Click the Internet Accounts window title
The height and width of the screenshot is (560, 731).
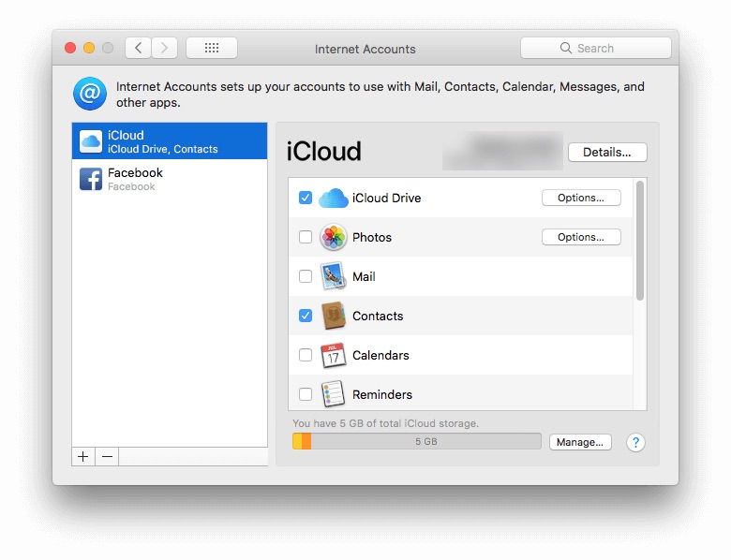(365, 49)
